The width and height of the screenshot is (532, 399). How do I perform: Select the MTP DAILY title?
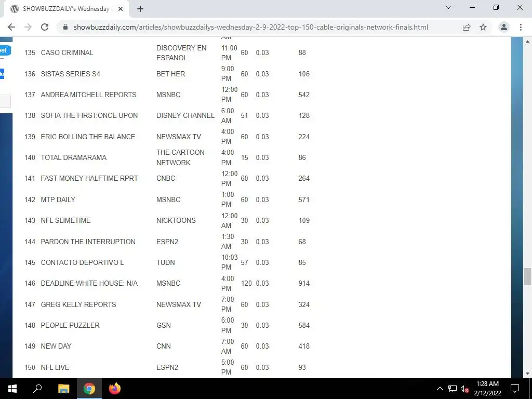(x=58, y=199)
